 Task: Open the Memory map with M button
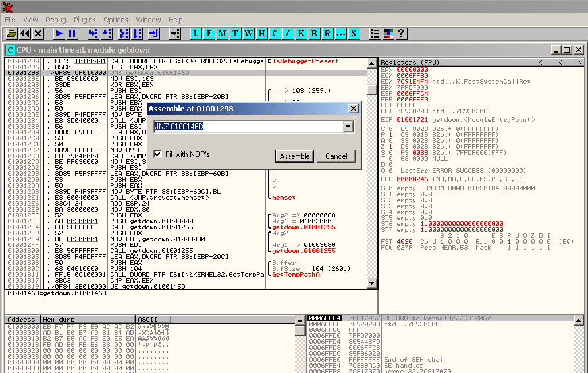click(223, 33)
